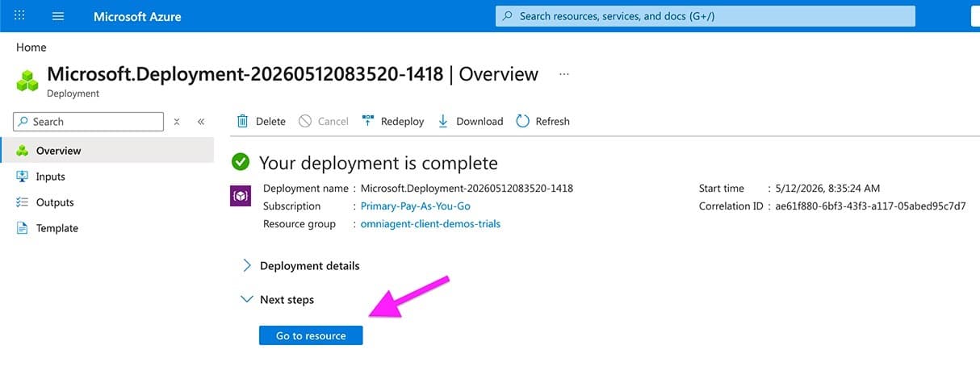
Task: Click the Go to resource button
Action: 311,335
